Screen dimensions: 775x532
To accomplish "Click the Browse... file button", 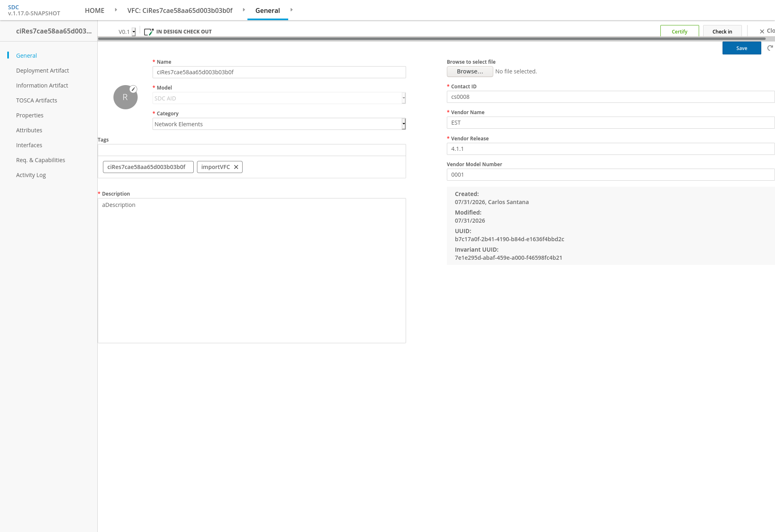I will pyautogui.click(x=470, y=71).
